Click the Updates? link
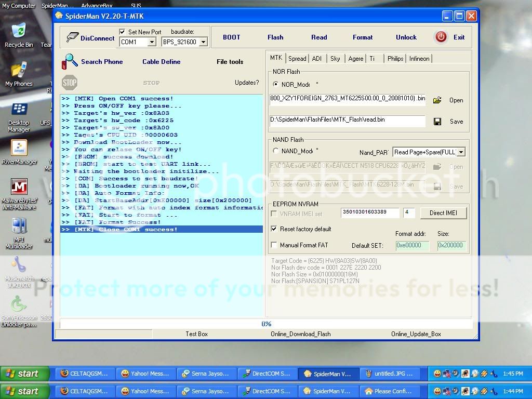The height and width of the screenshot is (399, 532). click(x=247, y=83)
